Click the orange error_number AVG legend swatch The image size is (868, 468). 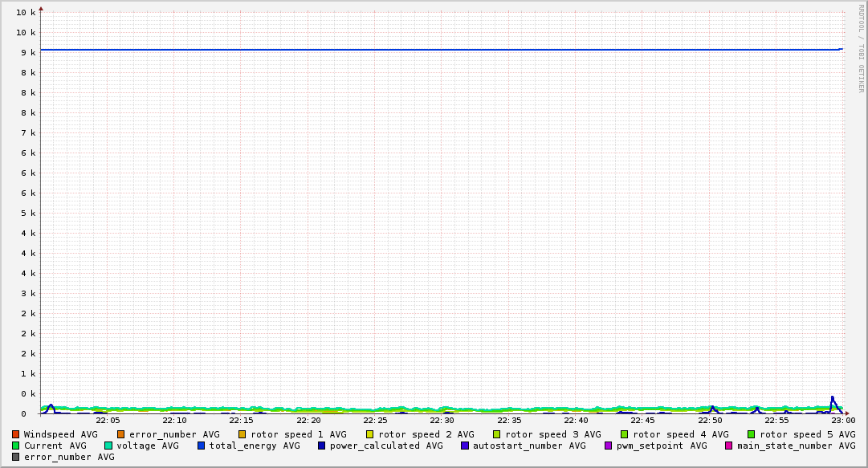(121, 434)
